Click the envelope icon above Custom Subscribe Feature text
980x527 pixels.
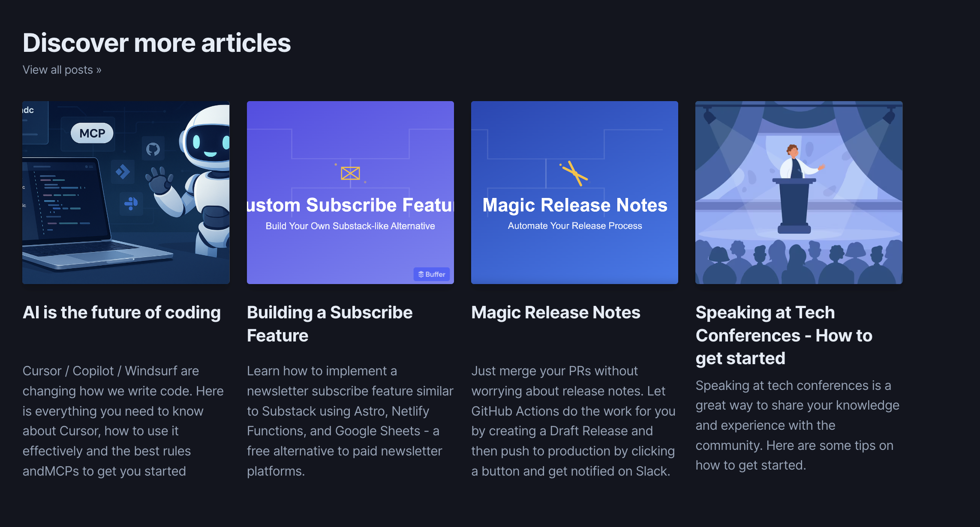point(350,173)
